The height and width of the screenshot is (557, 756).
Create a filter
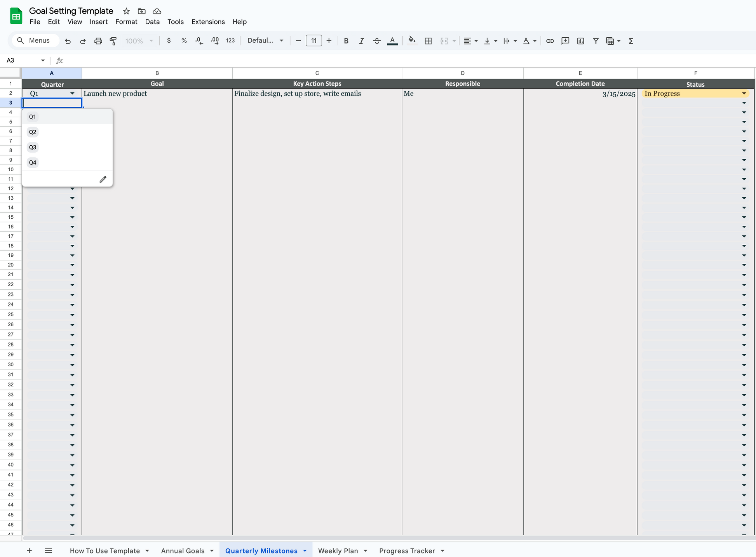tap(596, 41)
